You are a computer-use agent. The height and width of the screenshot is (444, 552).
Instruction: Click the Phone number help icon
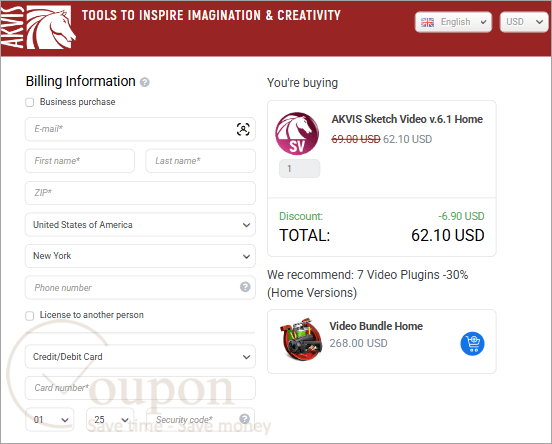pos(245,287)
